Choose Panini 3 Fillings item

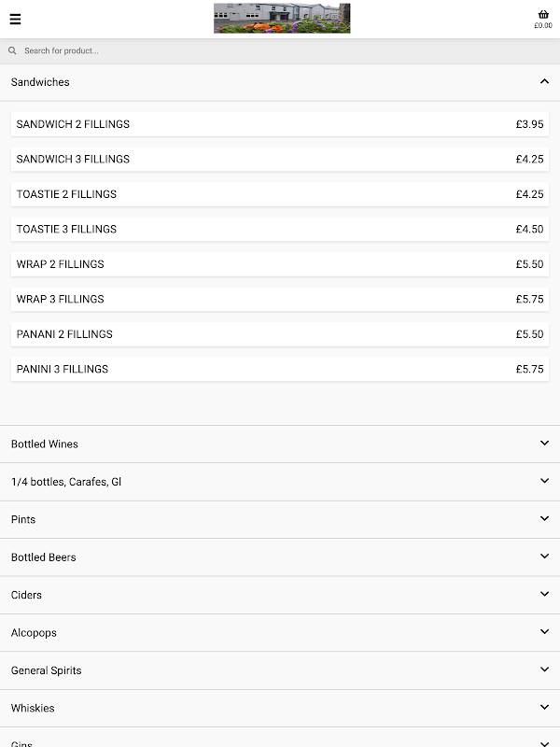point(279,369)
